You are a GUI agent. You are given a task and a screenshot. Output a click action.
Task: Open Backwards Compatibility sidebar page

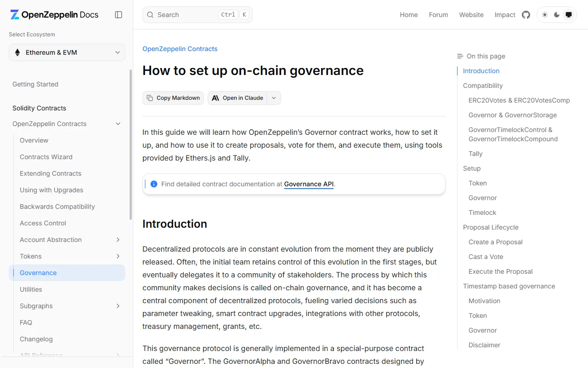click(57, 207)
